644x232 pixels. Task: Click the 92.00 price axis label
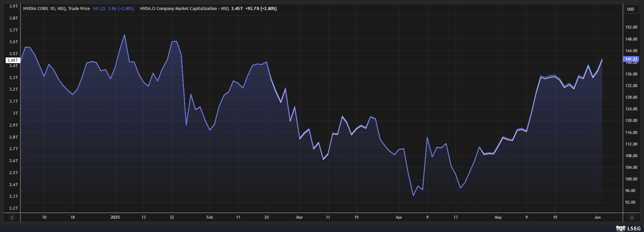point(630,202)
